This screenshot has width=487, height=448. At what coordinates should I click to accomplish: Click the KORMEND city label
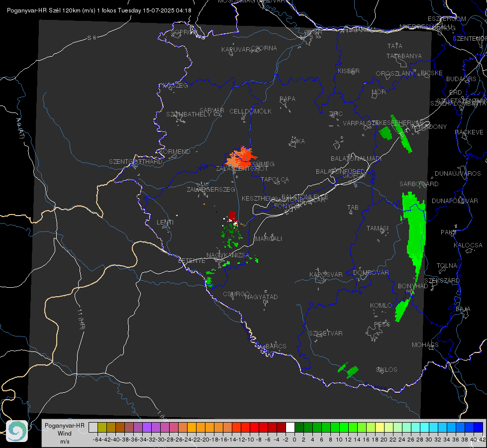click(174, 152)
